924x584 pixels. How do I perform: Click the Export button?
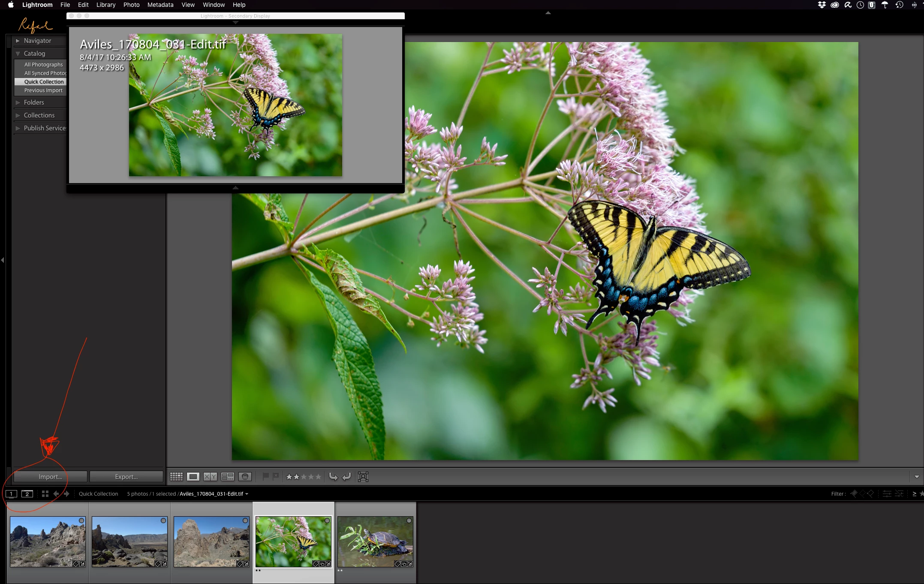pyautogui.click(x=126, y=477)
